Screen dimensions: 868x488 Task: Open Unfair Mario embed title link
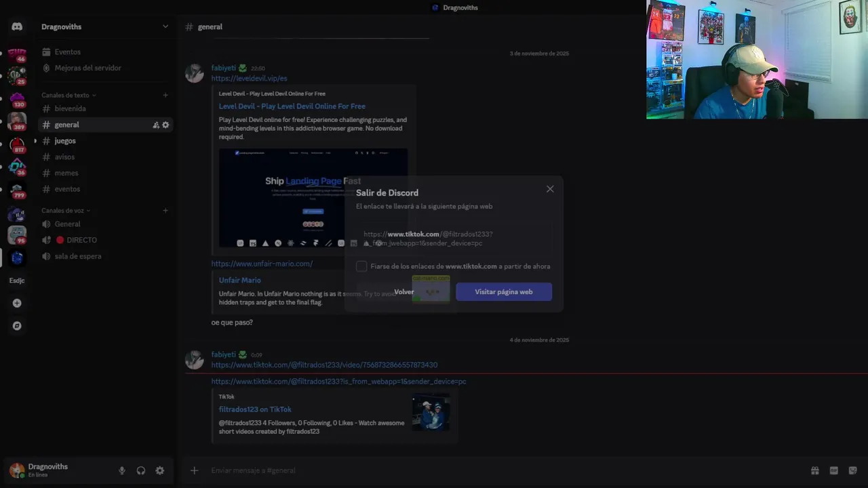(239, 280)
